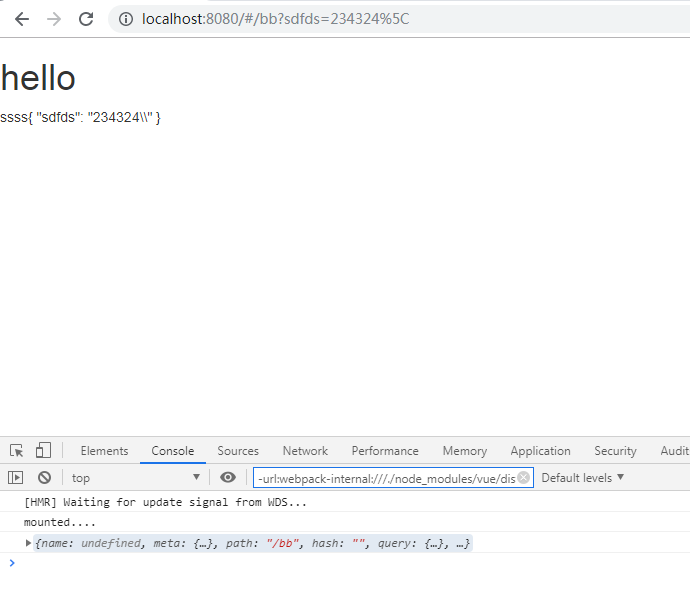Toggle the live expression eye icon

[x=228, y=478]
